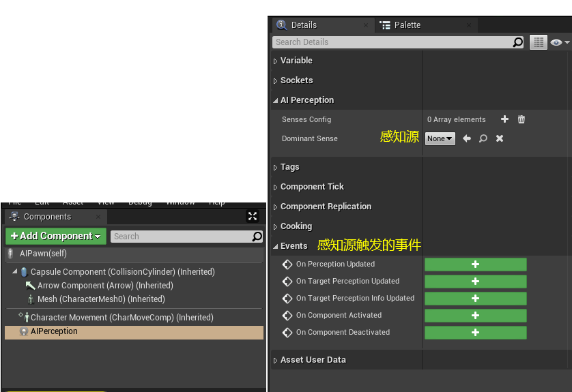Collapse the Events section

click(276, 247)
